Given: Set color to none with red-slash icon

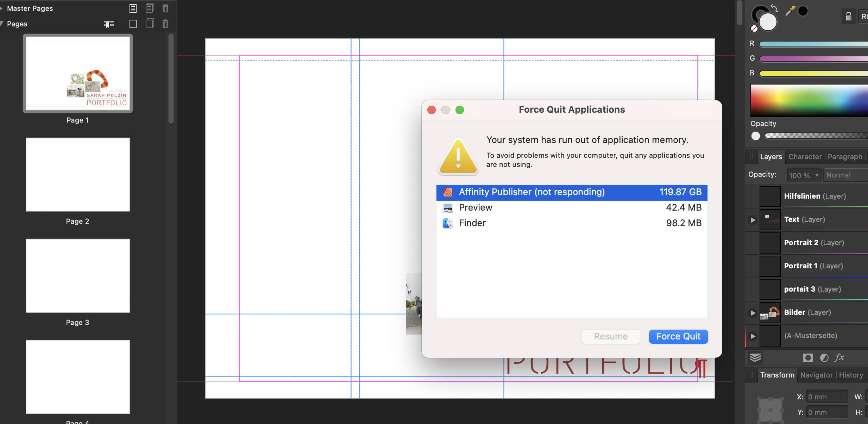Looking at the screenshot, I should pyautogui.click(x=754, y=29).
